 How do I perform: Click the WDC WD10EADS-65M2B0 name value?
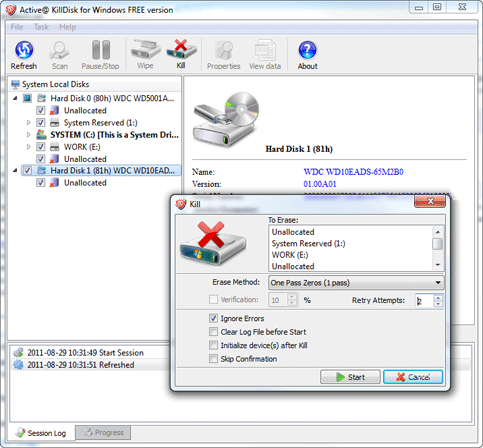(353, 172)
